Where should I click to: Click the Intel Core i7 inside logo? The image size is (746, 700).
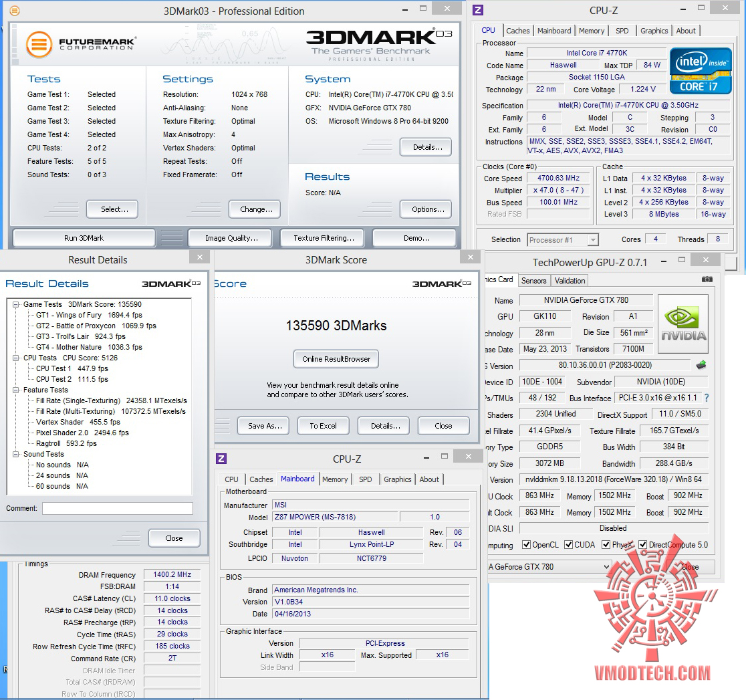[x=701, y=70]
